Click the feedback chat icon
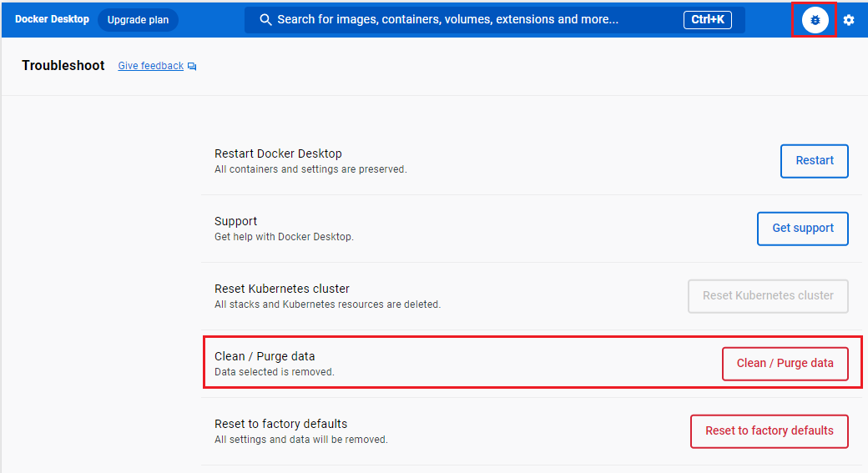This screenshot has width=868, height=473. 192,67
